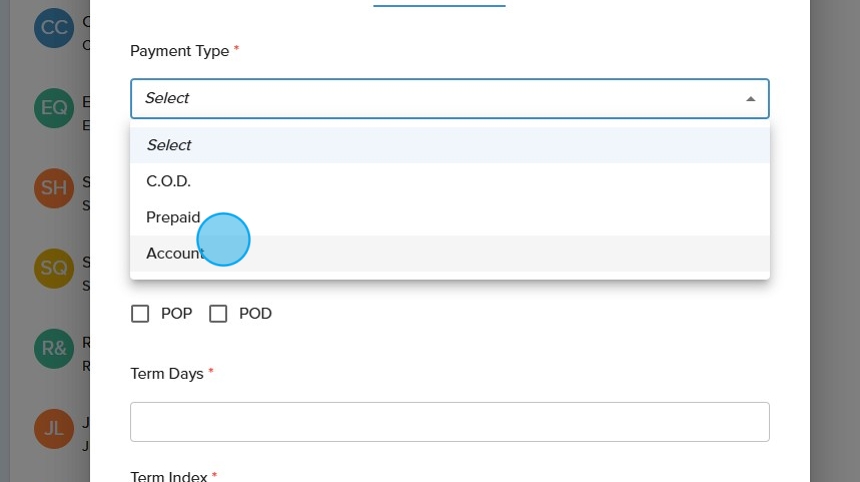Screen dimensions: 860x482
Task: Click the EQ contact avatar
Action: [x=54, y=108]
